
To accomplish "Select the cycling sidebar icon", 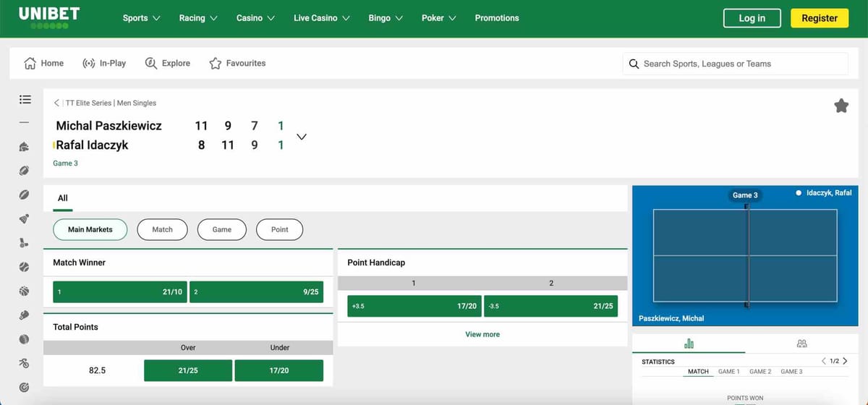I will [x=25, y=363].
